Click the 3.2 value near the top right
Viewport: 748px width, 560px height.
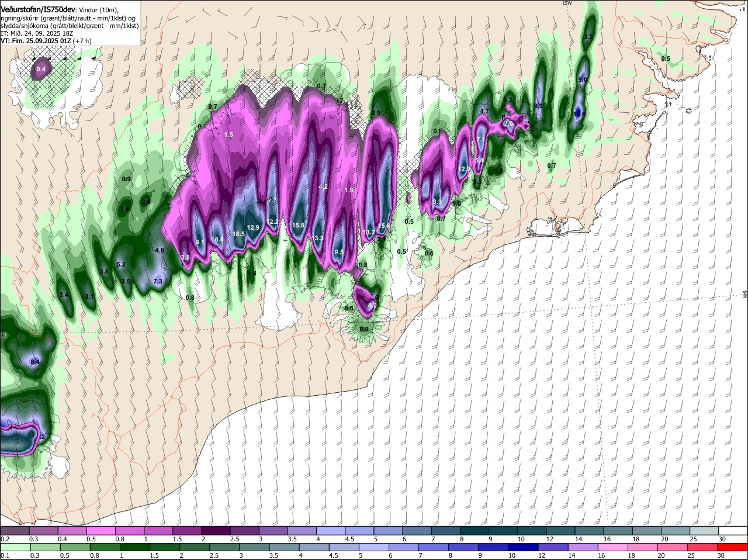[589, 37]
